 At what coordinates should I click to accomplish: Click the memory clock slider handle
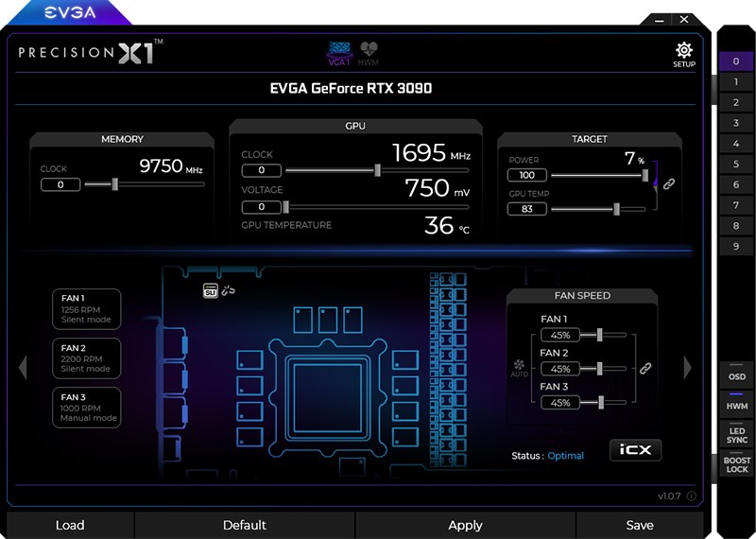(x=114, y=183)
